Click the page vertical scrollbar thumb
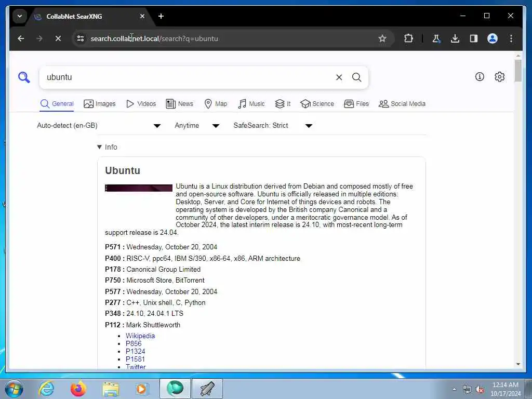 (518, 71)
